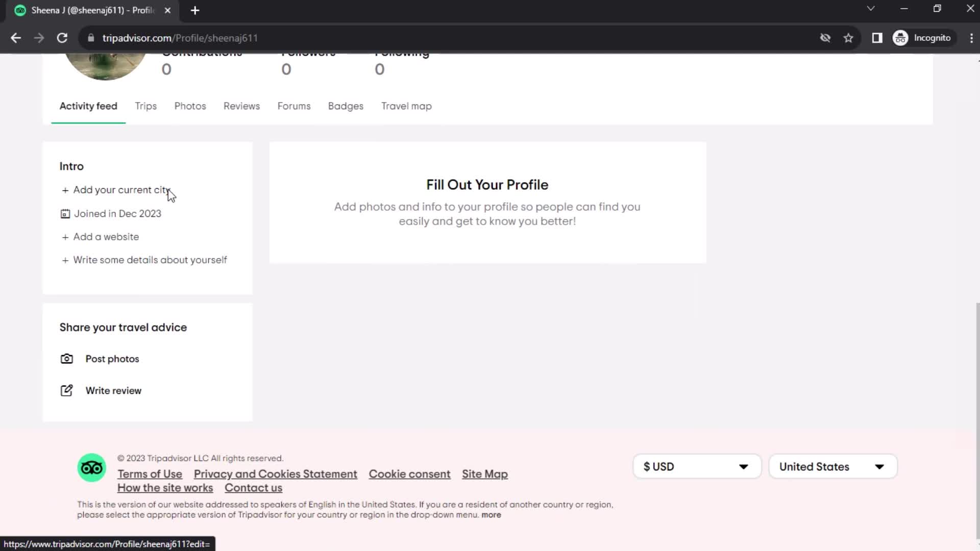
Task: Click the Contact us link
Action: tap(254, 488)
